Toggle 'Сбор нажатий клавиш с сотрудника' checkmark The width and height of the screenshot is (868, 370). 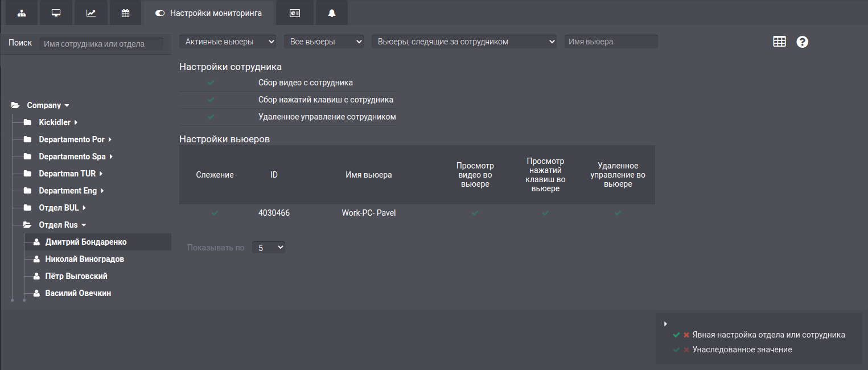pyautogui.click(x=211, y=100)
